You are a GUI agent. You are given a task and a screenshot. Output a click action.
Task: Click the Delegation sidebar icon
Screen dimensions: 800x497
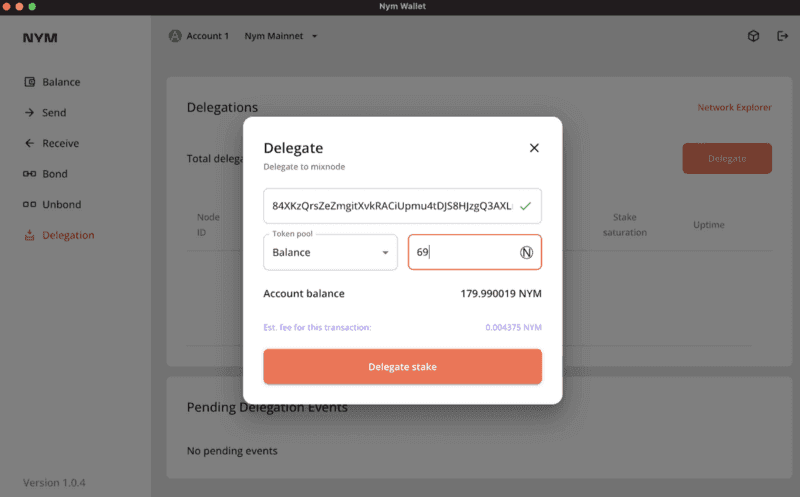pos(30,236)
